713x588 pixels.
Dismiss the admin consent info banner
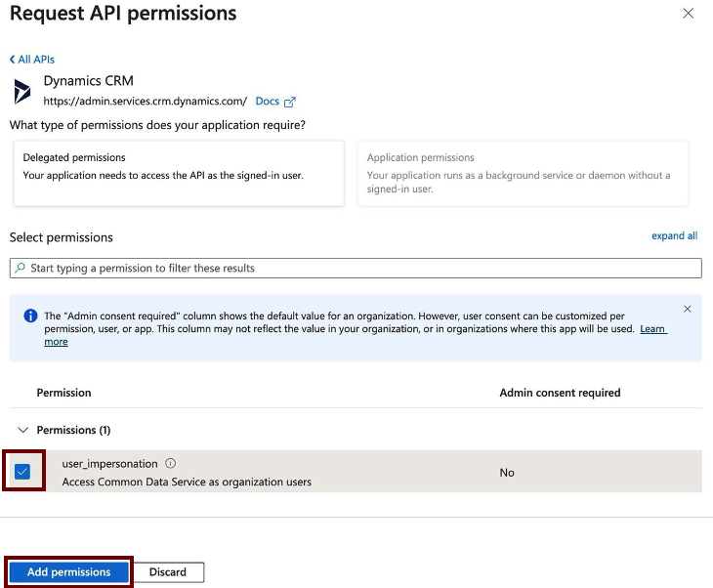[x=687, y=310]
